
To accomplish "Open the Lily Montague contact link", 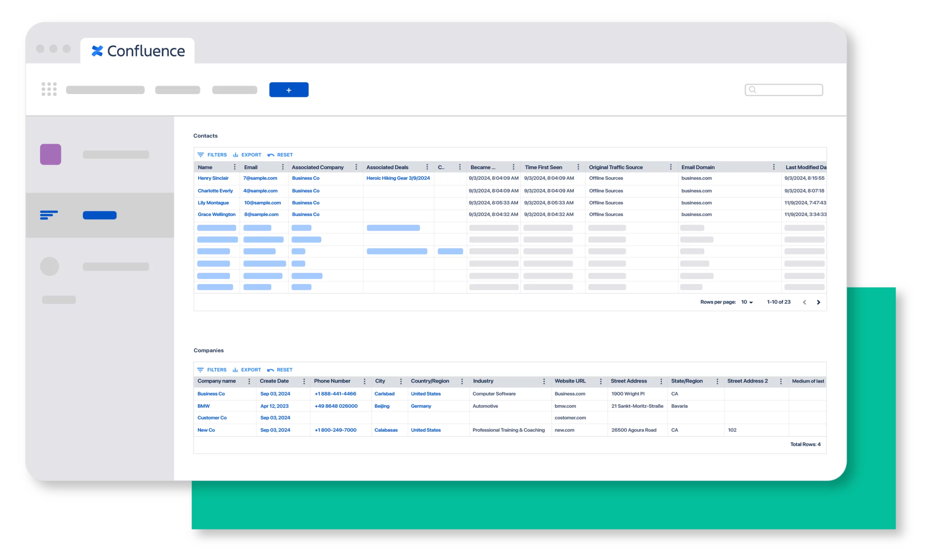I will [213, 203].
